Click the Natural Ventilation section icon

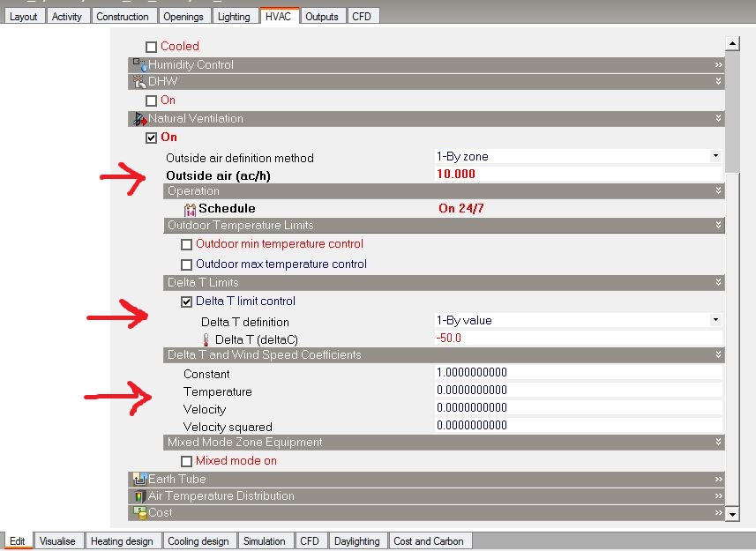140,118
